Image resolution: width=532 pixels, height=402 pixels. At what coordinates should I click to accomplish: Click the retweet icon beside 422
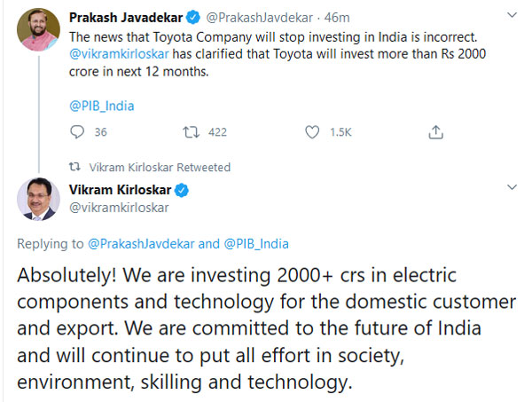(189, 132)
